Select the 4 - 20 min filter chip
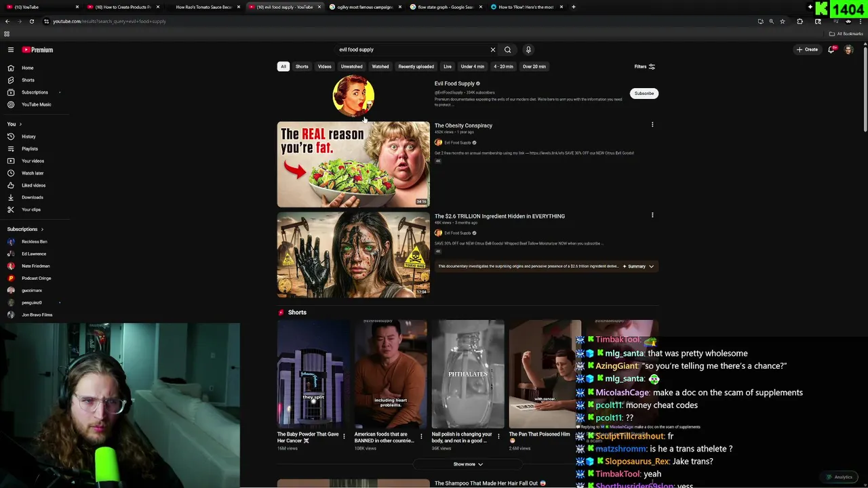This screenshot has height=488, width=868. [x=504, y=66]
